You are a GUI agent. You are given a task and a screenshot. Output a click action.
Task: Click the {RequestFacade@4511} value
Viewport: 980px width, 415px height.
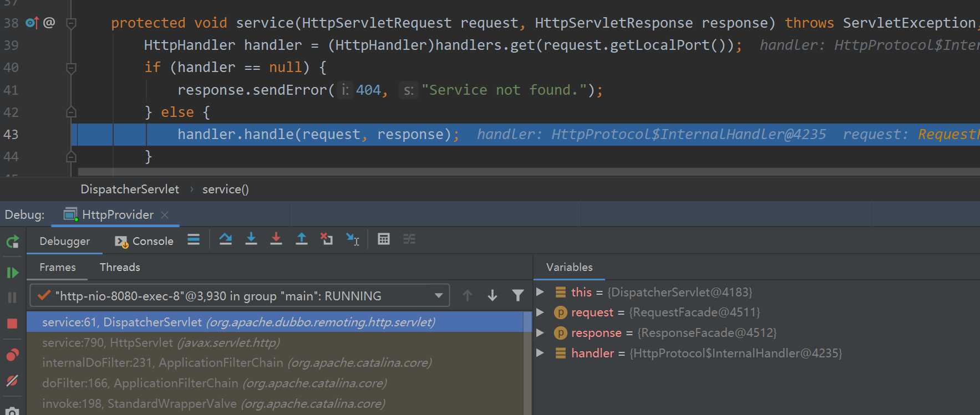point(694,312)
